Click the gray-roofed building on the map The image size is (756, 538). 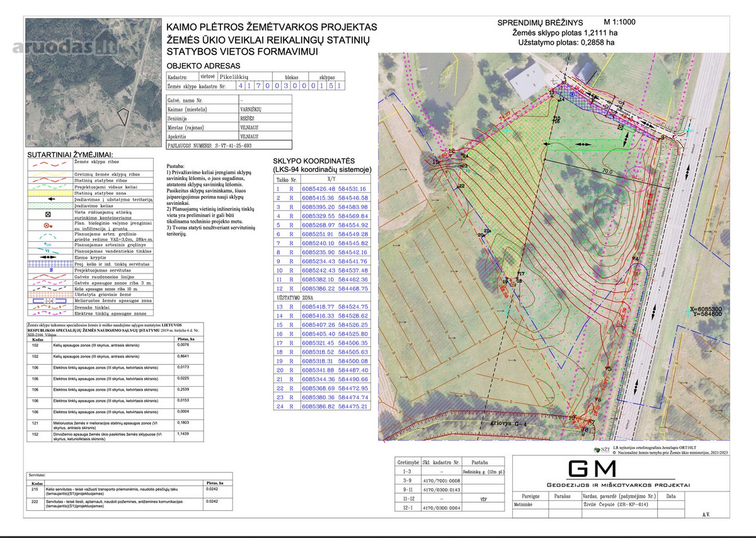pyautogui.click(x=527, y=79)
